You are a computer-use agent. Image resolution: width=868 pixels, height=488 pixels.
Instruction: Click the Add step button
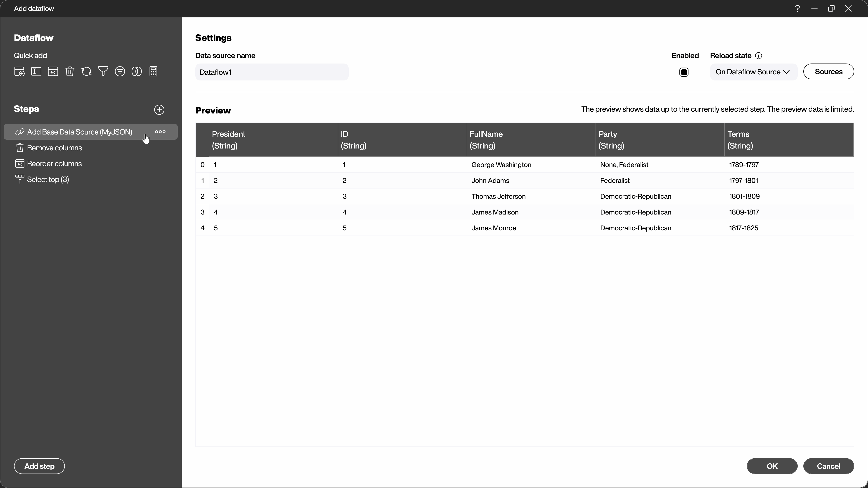39,466
